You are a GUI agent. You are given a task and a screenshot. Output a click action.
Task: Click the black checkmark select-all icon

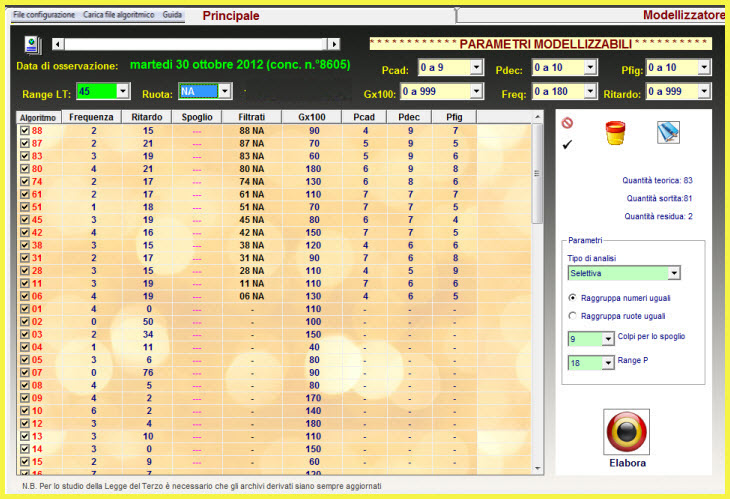pyautogui.click(x=567, y=145)
